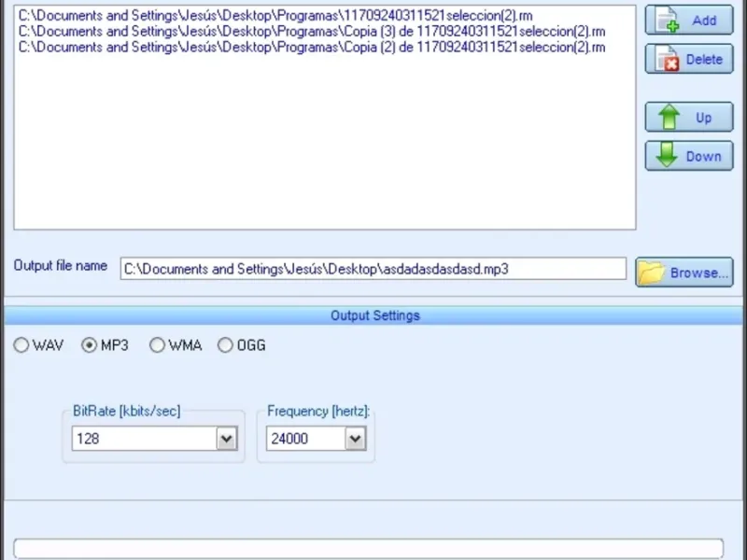Click the Output file name field

click(x=373, y=269)
